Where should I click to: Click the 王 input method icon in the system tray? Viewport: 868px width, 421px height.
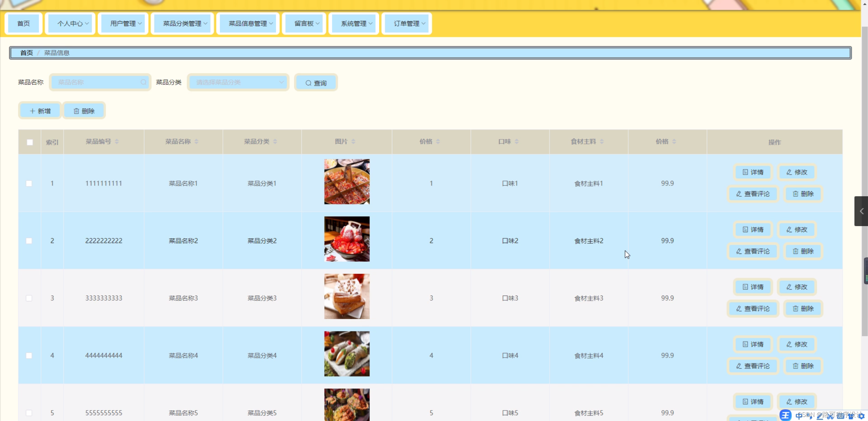[x=785, y=415]
